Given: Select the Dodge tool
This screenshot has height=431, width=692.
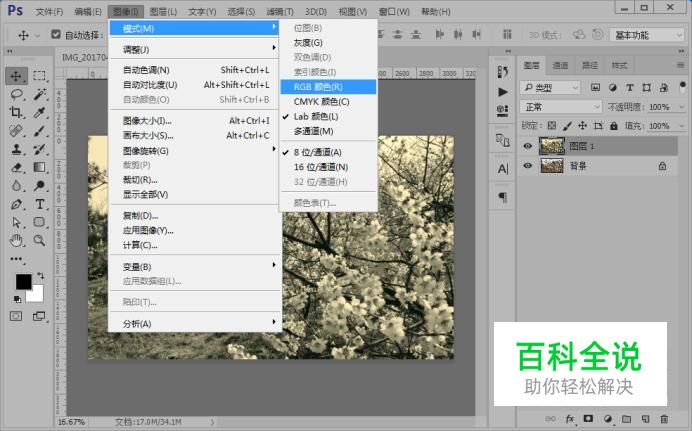Looking at the screenshot, I should pyautogui.click(x=39, y=186).
